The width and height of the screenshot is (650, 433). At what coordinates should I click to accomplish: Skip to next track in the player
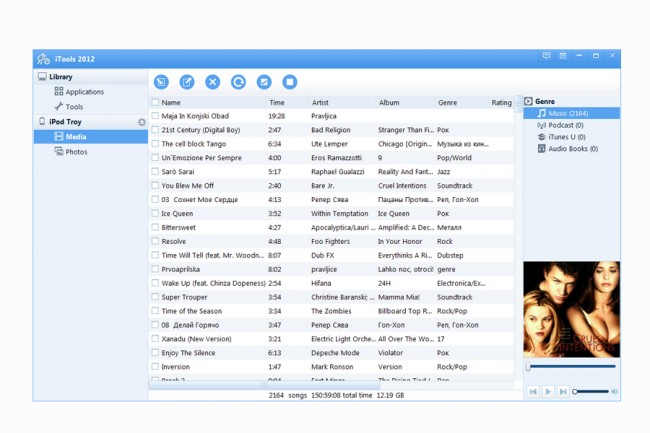click(563, 392)
